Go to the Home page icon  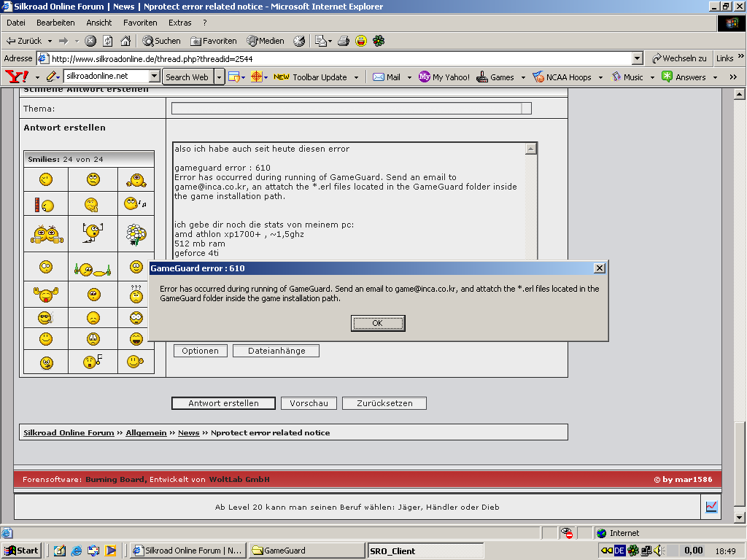[x=125, y=41]
